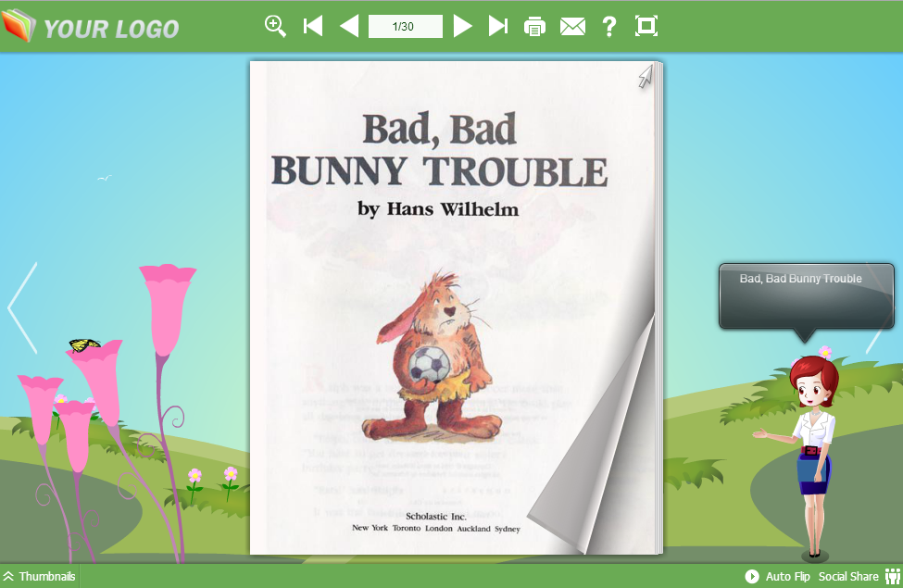
Task: Print the flipbook
Action: pos(534,27)
